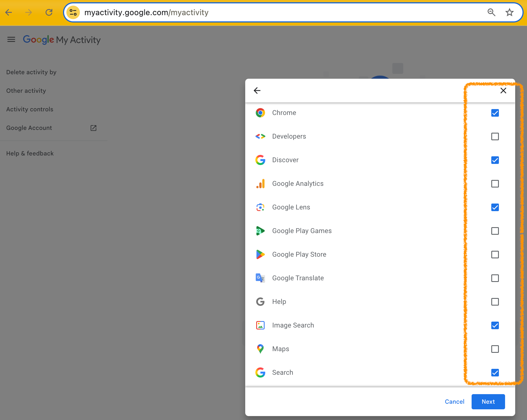Check the Google Play Games checkbox

click(x=495, y=231)
